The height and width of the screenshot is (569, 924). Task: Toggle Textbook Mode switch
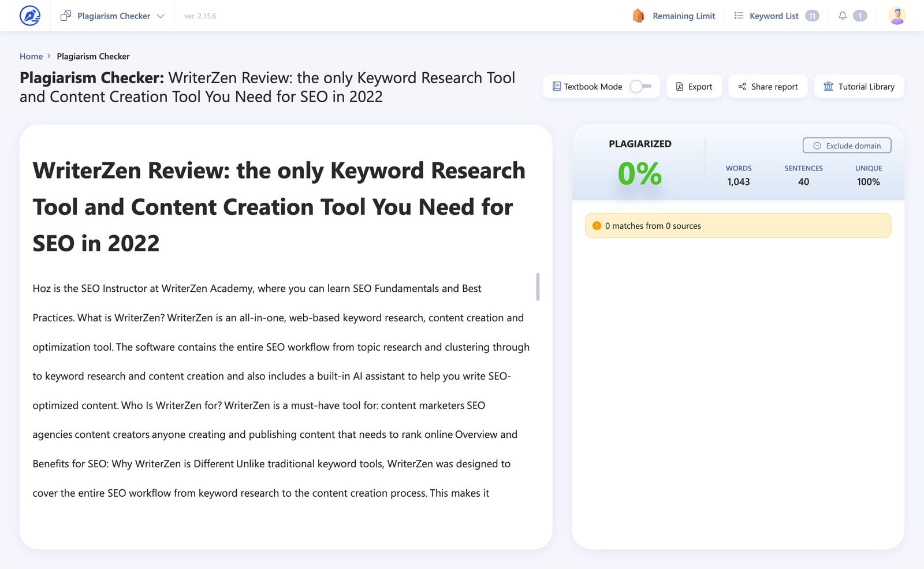pos(640,86)
